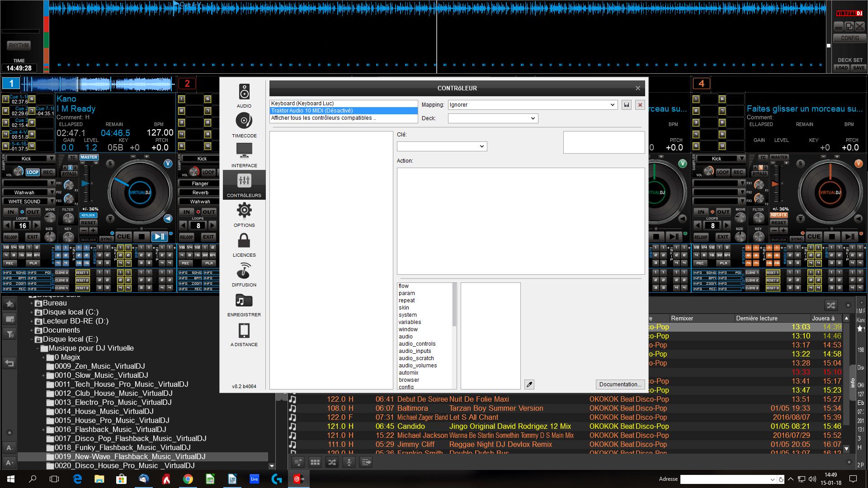
Task: Select Traktor Audio 10 MIDI controller entry
Action: (x=344, y=111)
